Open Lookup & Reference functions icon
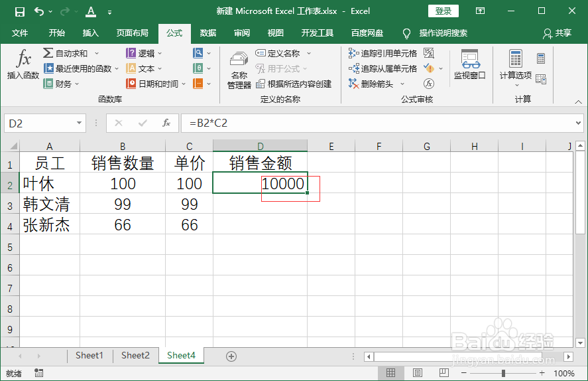The width and height of the screenshot is (588, 381). click(198, 53)
